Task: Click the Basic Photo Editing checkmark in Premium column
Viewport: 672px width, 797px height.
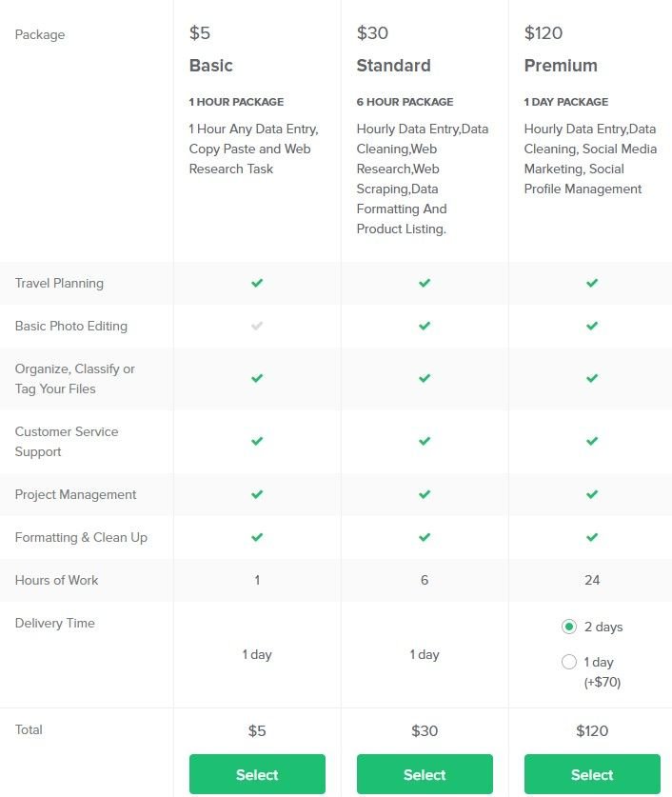Action: coord(592,326)
